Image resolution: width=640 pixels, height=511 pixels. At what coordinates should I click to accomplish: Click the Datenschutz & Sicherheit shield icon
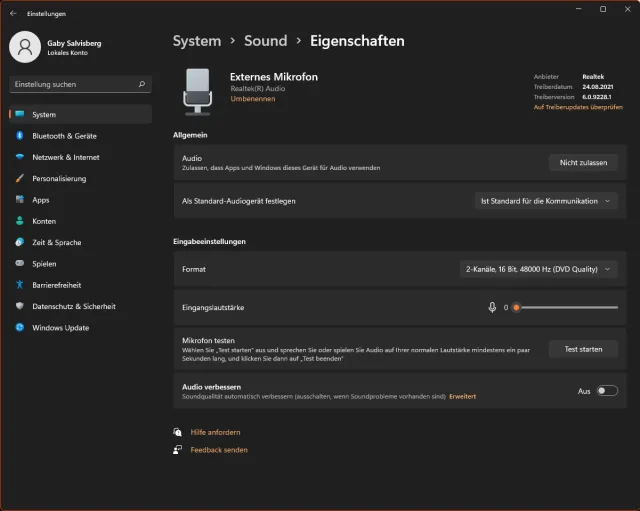coord(19,306)
